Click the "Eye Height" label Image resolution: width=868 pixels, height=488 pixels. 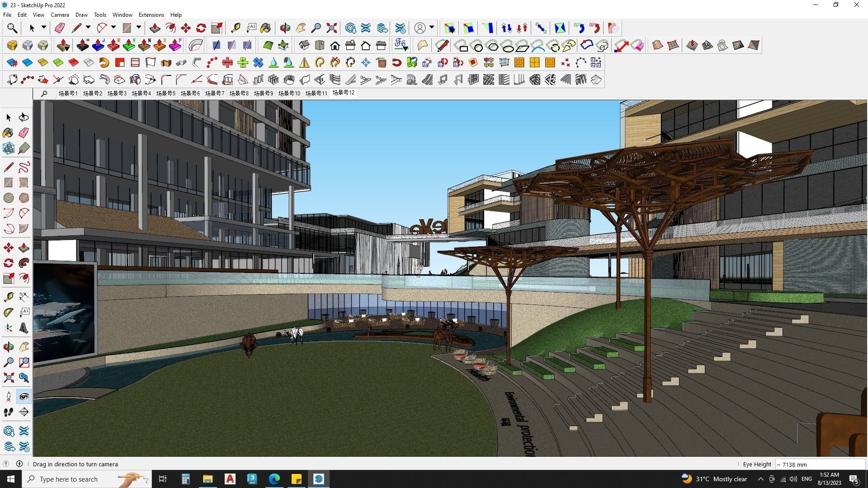[x=757, y=464]
